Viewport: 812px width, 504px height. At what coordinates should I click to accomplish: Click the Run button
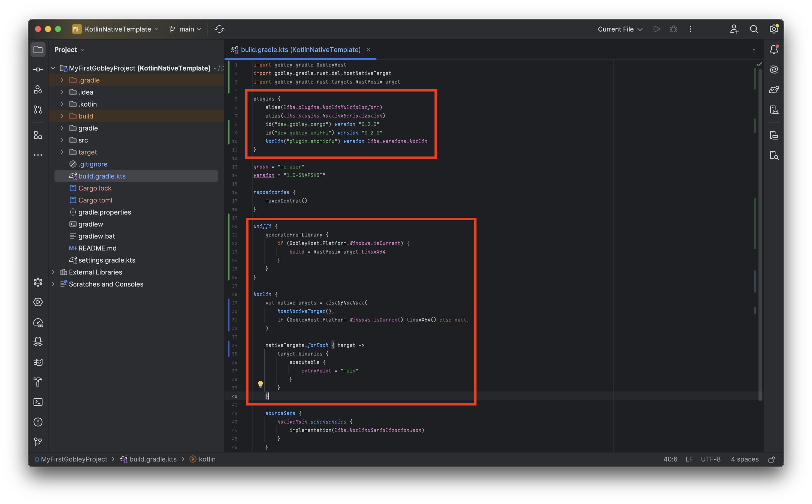656,29
